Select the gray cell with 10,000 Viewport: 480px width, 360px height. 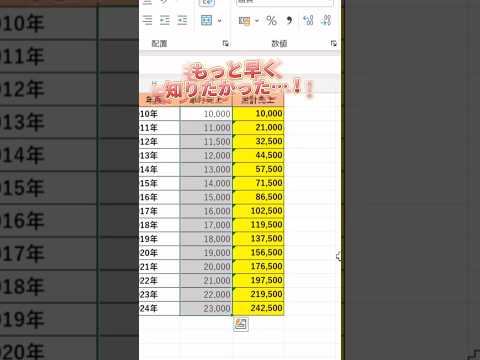(206, 114)
